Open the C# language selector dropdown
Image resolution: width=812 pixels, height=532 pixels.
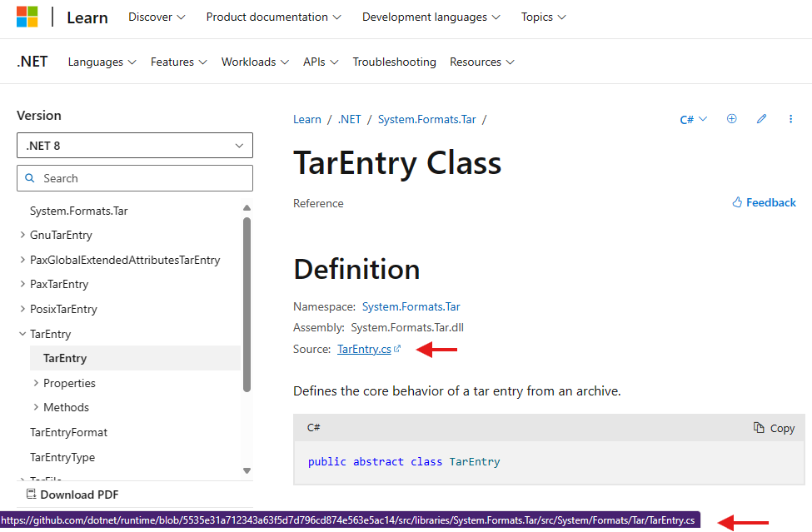[693, 119]
